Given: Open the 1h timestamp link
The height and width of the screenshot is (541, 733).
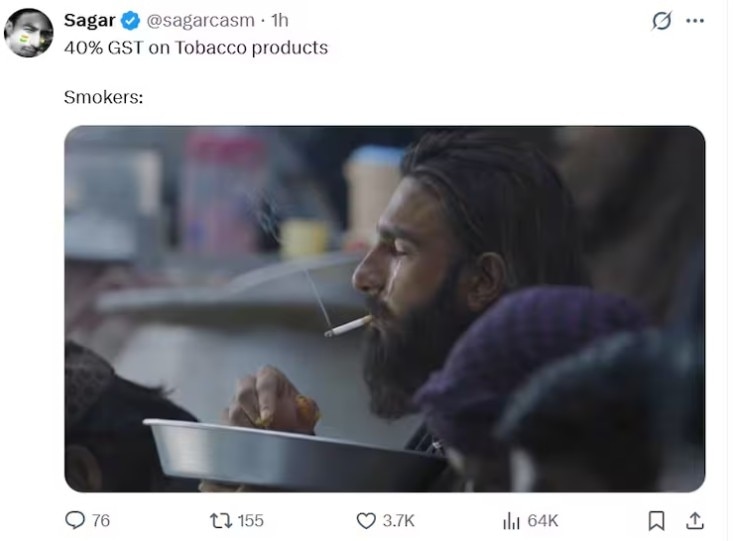Looking at the screenshot, I should [x=280, y=21].
